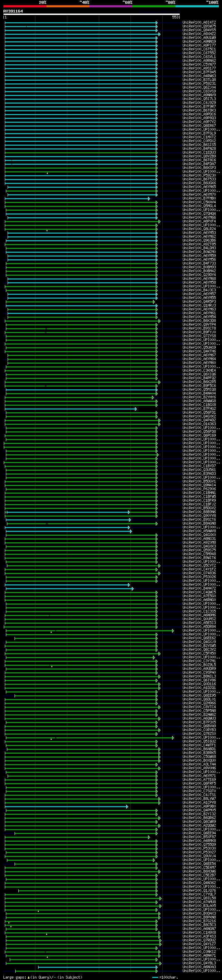Select hit UniRef100_Q7RDU2
222x980 pixels.
coord(199,940)
